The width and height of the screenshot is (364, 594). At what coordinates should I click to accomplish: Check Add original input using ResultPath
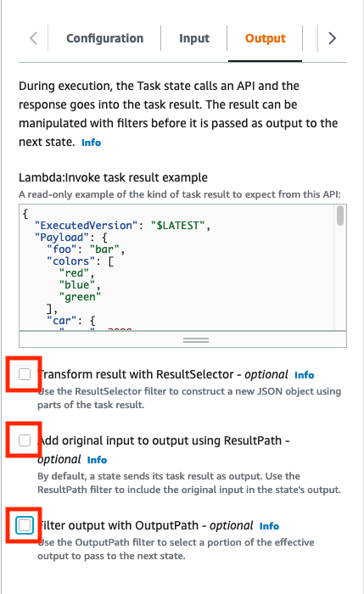click(25, 440)
